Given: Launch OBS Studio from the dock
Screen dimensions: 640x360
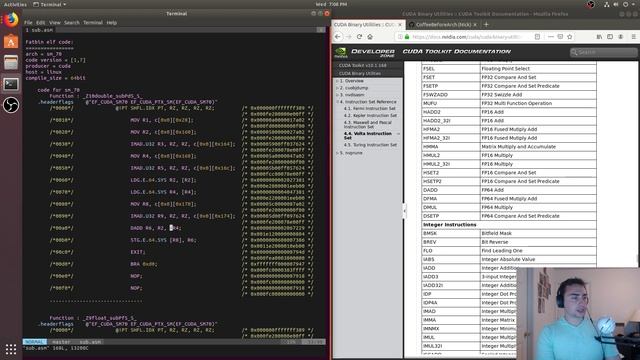Looking at the screenshot, I should pyautogui.click(x=11, y=105).
